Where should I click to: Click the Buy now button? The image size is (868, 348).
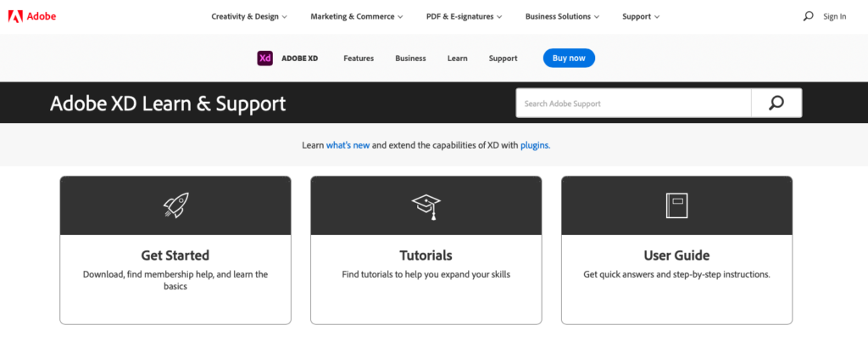[569, 59]
